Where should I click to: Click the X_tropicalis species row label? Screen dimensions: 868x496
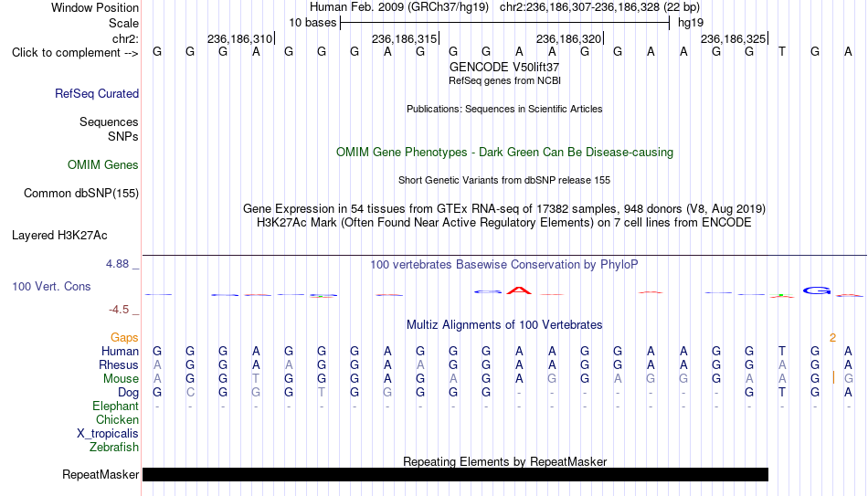[108, 434]
